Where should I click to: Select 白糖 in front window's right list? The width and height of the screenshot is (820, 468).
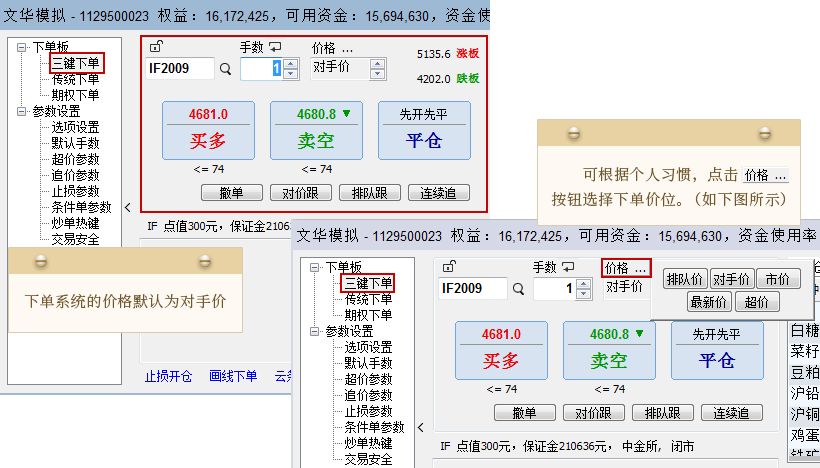[x=805, y=331]
